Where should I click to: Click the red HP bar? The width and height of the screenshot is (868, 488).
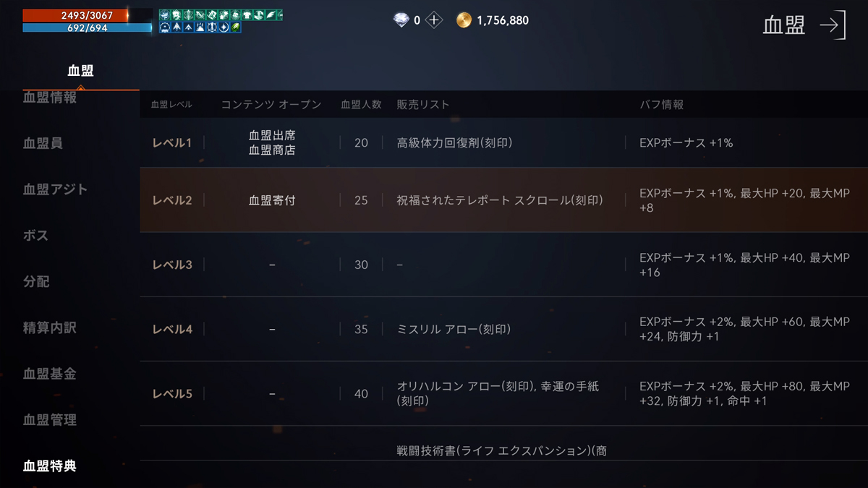coord(76,15)
